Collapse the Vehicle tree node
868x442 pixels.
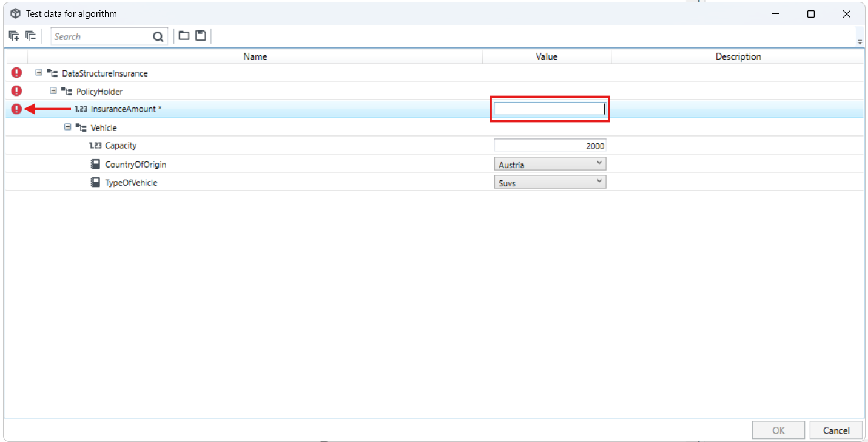coord(68,127)
